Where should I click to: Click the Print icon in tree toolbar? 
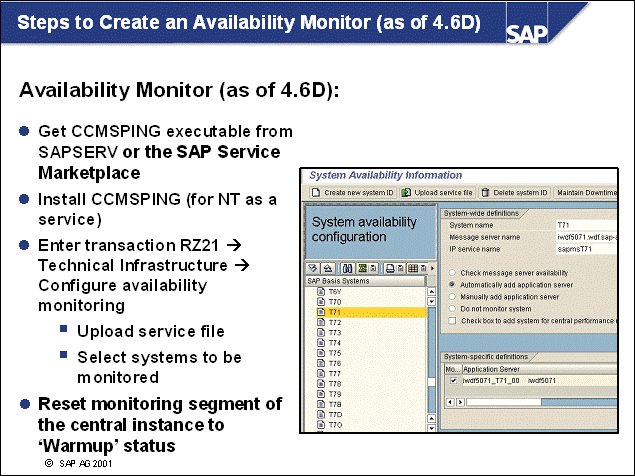[391, 269]
